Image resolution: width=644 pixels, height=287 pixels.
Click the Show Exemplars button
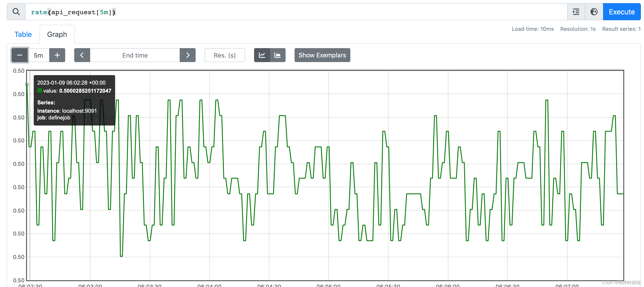[x=322, y=55]
